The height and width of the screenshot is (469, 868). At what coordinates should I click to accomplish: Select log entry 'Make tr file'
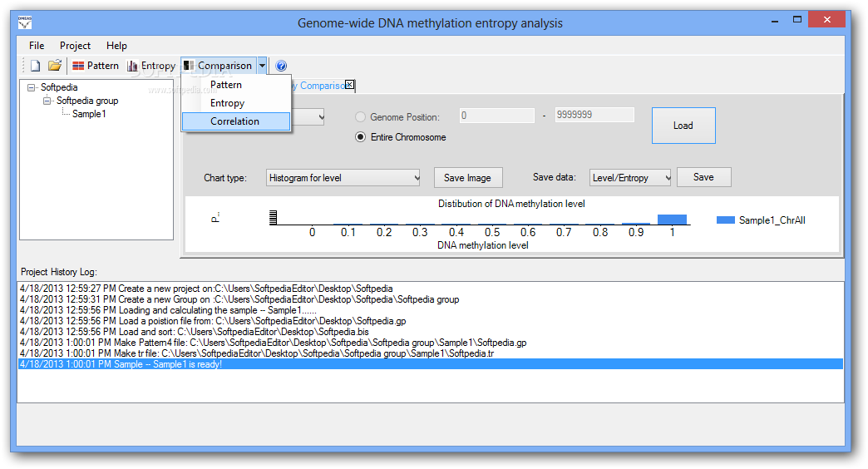click(x=430, y=353)
